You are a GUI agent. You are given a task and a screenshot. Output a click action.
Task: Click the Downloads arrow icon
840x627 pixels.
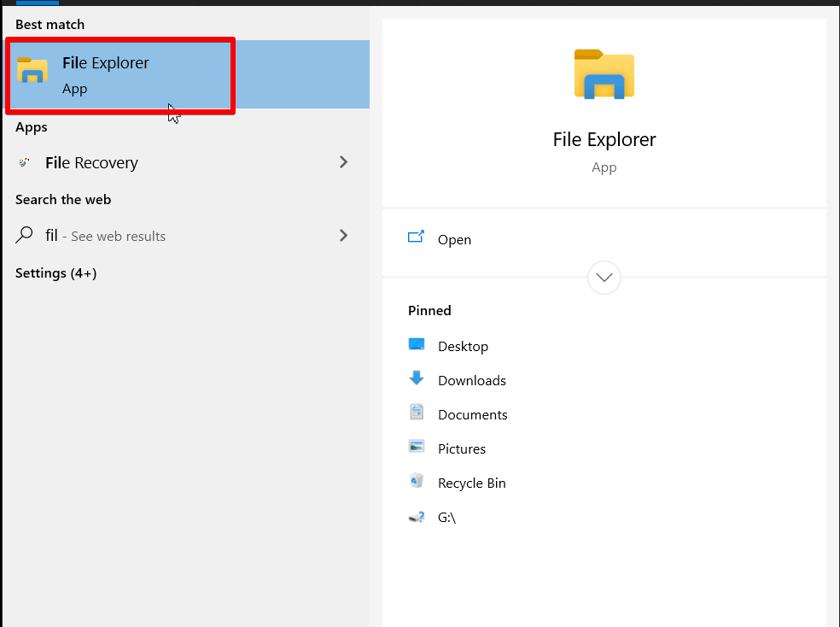pyautogui.click(x=417, y=378)
